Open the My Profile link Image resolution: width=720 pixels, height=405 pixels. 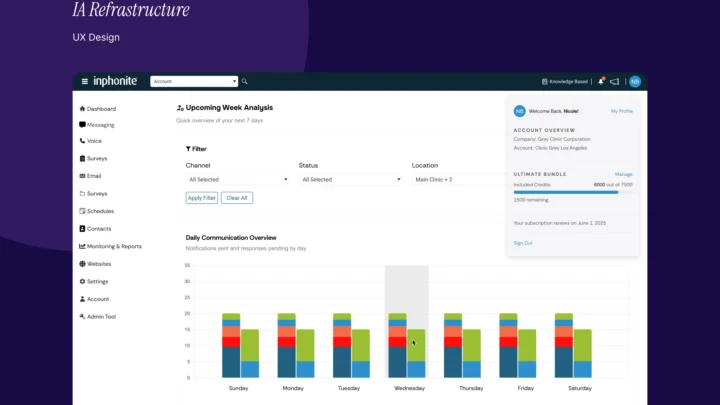pyautogui.click(x=622, y=111)
